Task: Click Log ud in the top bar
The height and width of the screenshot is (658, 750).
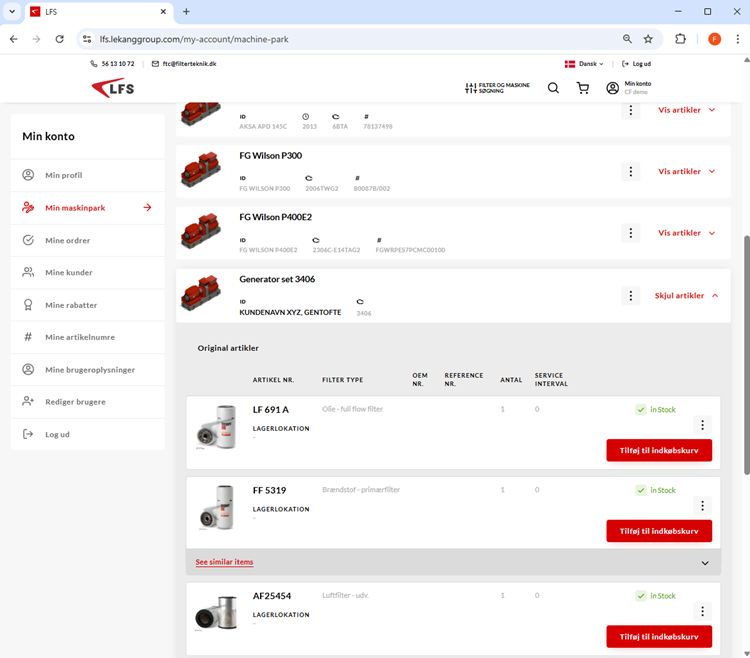Action: click(636, 64)
